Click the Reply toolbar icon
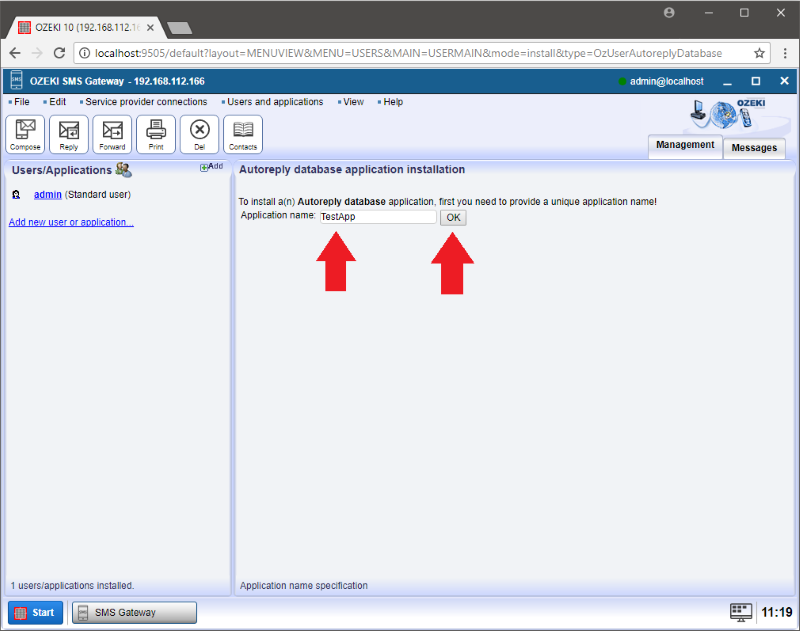The height and width of the screenshot is (631, 800). 69,134
